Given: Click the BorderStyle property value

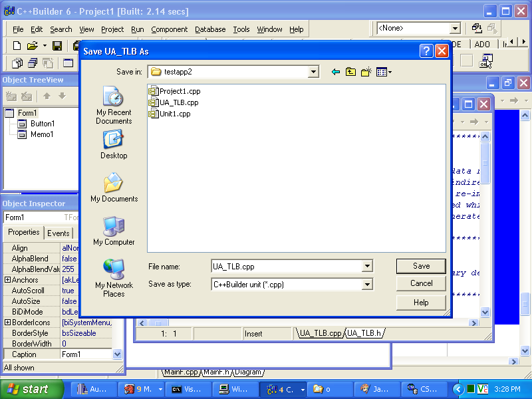Looking at the screenshot, I should pos(86,333).
